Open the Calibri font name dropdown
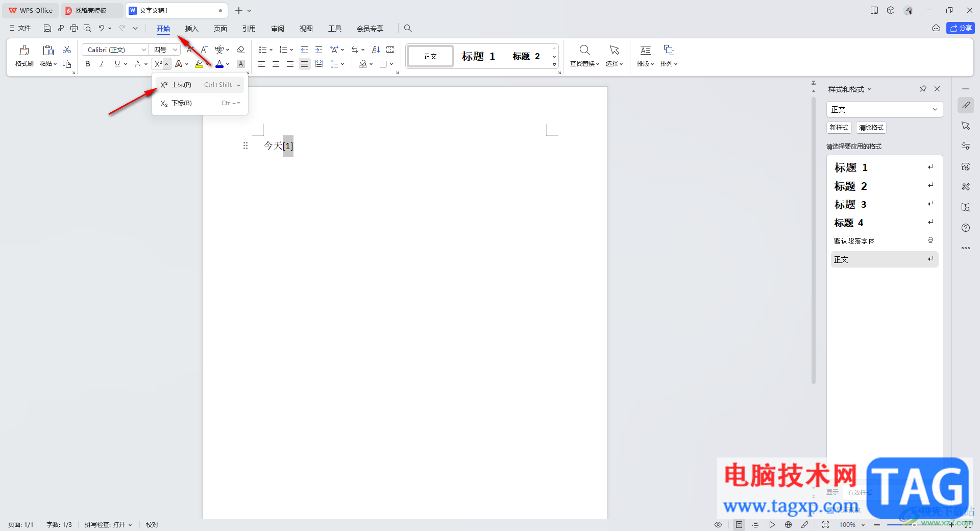The width and height of the screenshot is (980, 531). (x=144, y=50)
